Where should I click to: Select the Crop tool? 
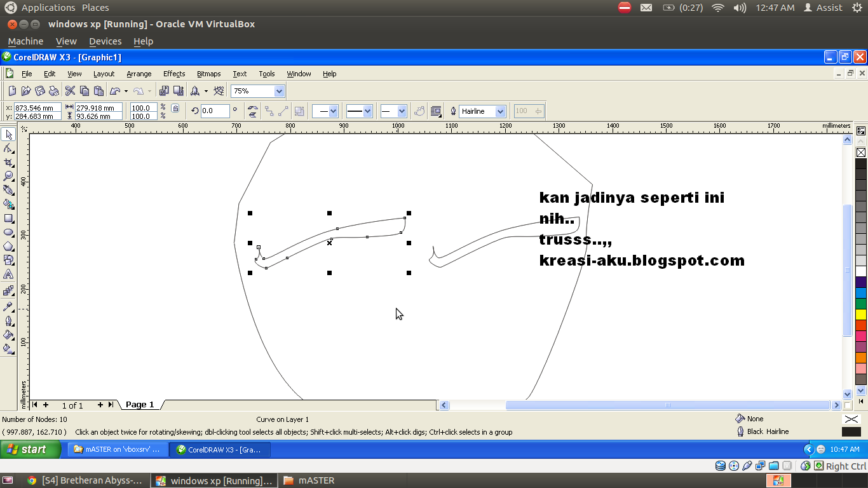point(8,163)
